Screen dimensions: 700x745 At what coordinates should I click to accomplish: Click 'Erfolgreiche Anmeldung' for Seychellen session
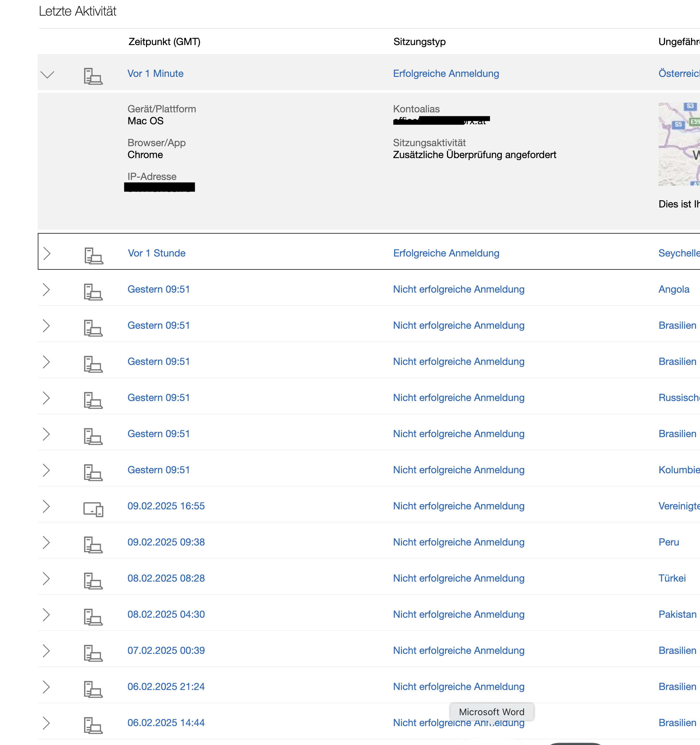click(446, 253)
